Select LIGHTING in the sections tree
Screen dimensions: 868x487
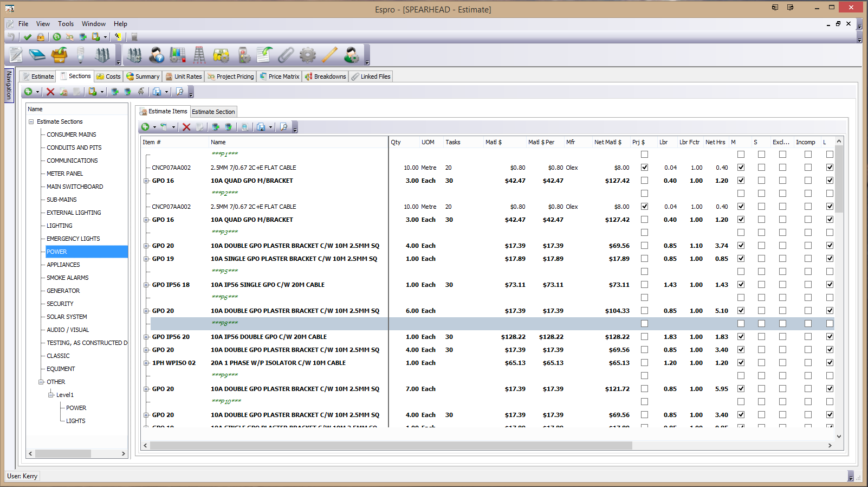pos(60,226)
